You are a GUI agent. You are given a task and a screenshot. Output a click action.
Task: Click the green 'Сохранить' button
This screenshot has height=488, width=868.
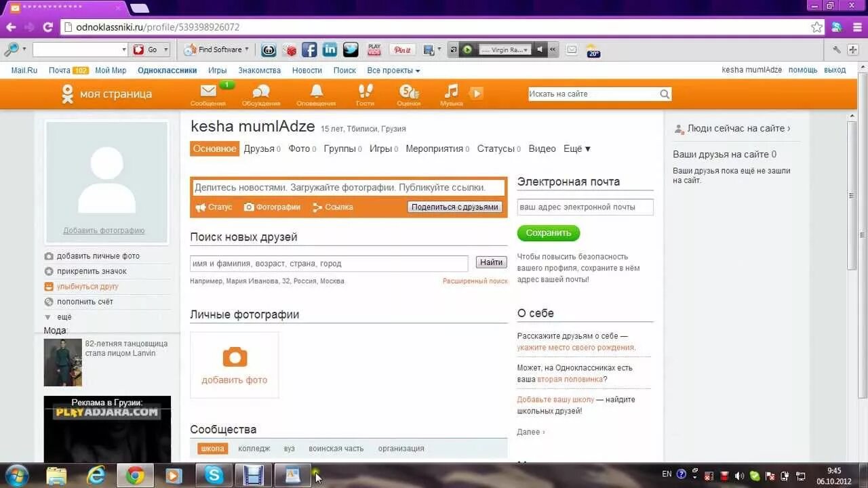point(549,232)
